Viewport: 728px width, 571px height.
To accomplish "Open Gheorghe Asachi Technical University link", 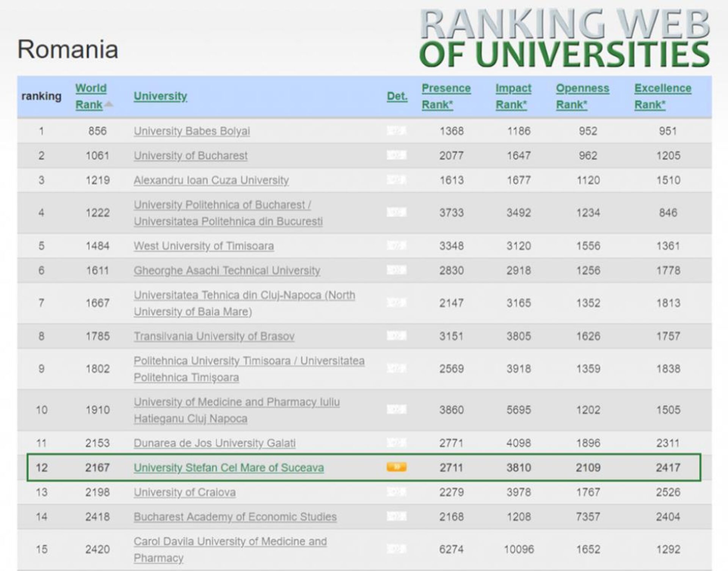I will point(227,271).
